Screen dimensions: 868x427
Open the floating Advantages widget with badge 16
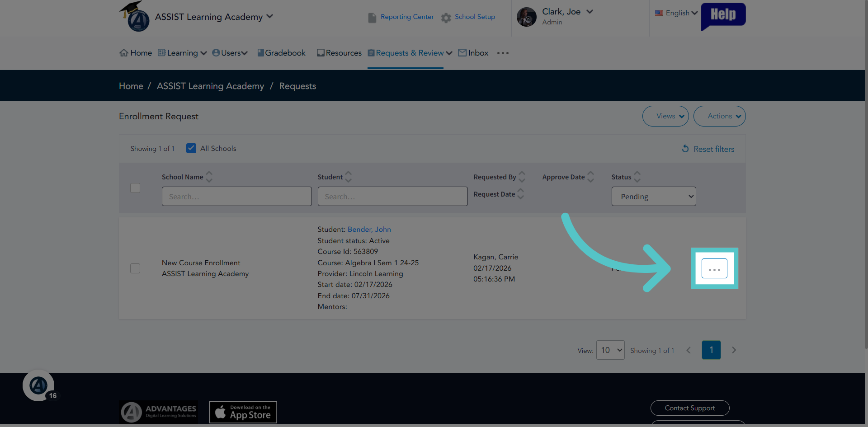coord(38,385)
